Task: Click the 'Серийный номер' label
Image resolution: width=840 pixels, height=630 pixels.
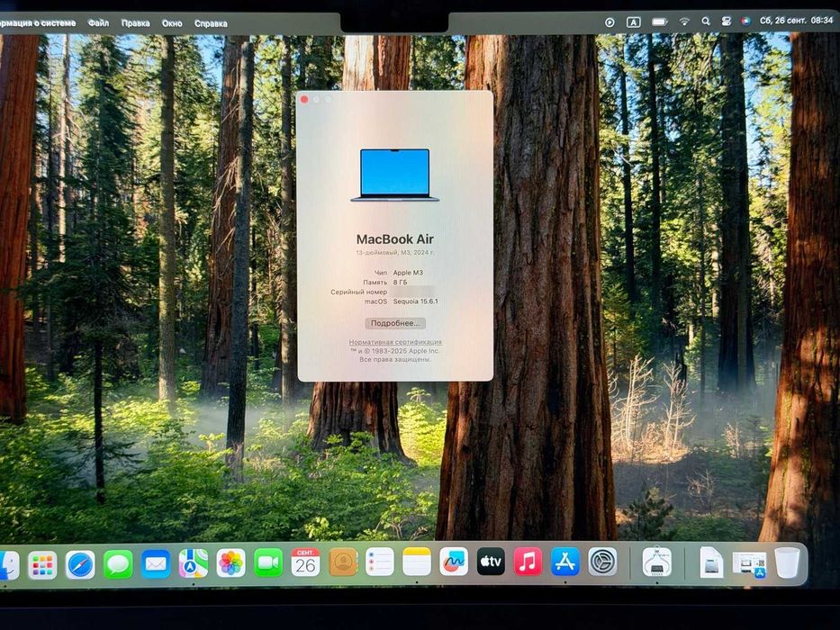Action: (x=358, y=292)
